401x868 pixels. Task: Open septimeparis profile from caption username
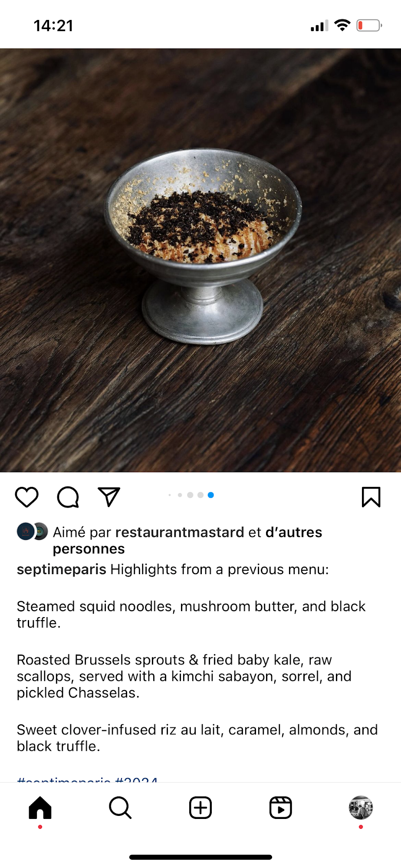pos(61,569)
